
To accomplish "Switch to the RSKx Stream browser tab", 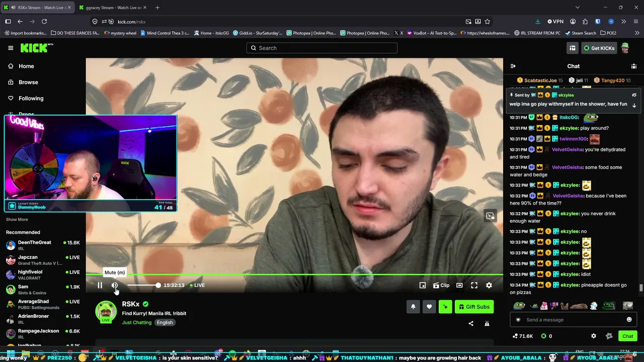I will point(38,8).
